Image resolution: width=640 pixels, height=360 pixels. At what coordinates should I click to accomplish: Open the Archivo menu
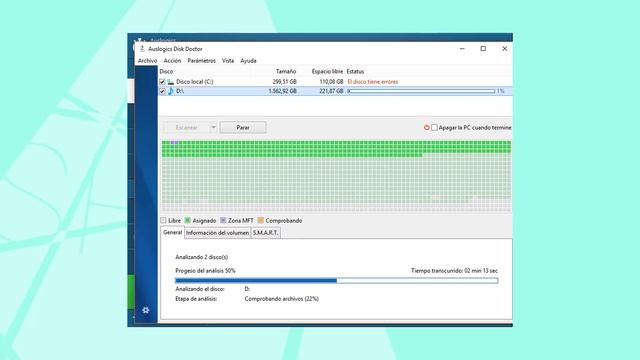coord(147,60)
